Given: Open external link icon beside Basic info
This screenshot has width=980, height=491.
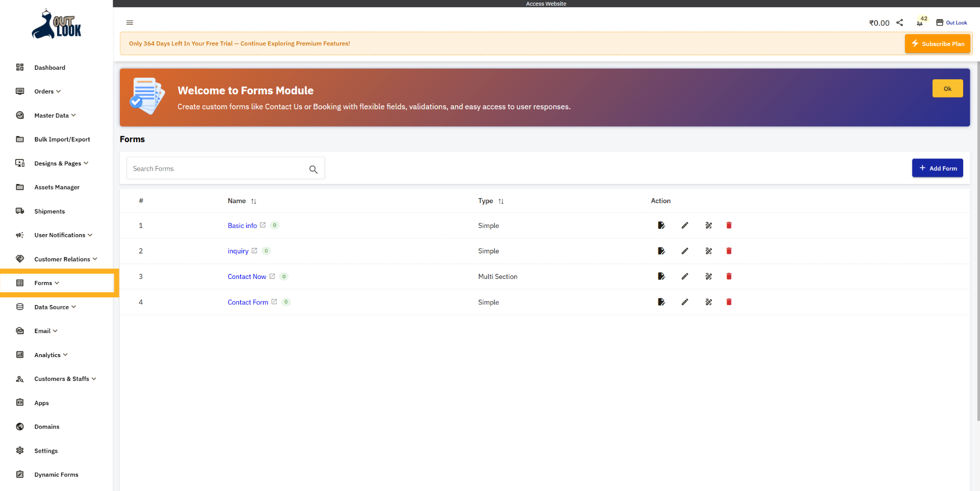Looking at the screenshot, I should tap(263, 225).
